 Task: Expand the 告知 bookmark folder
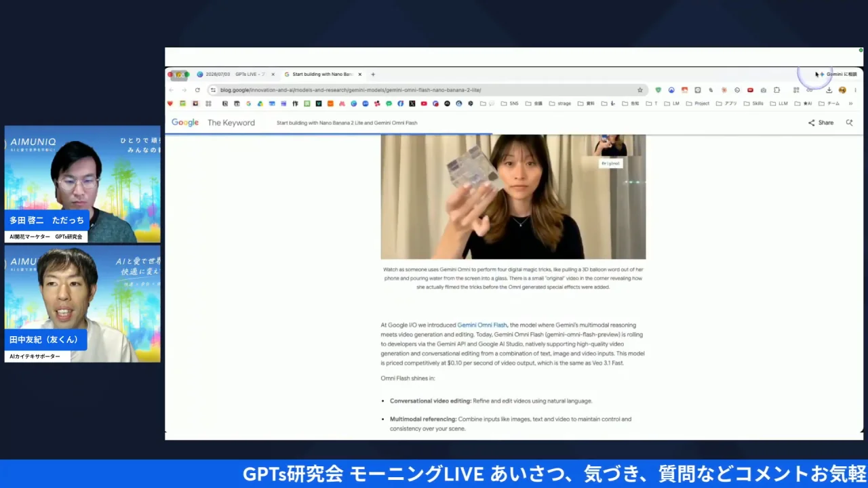click(x=631, y=104)
